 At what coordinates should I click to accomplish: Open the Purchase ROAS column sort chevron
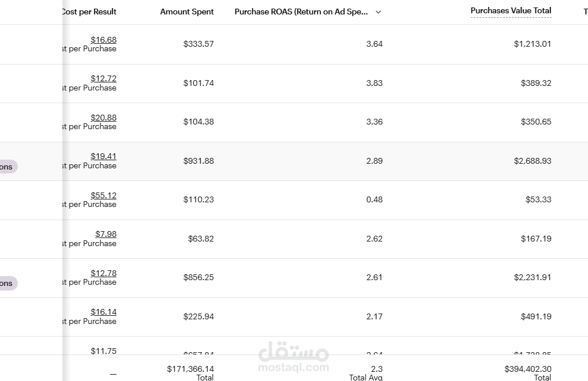click(379, 12)
